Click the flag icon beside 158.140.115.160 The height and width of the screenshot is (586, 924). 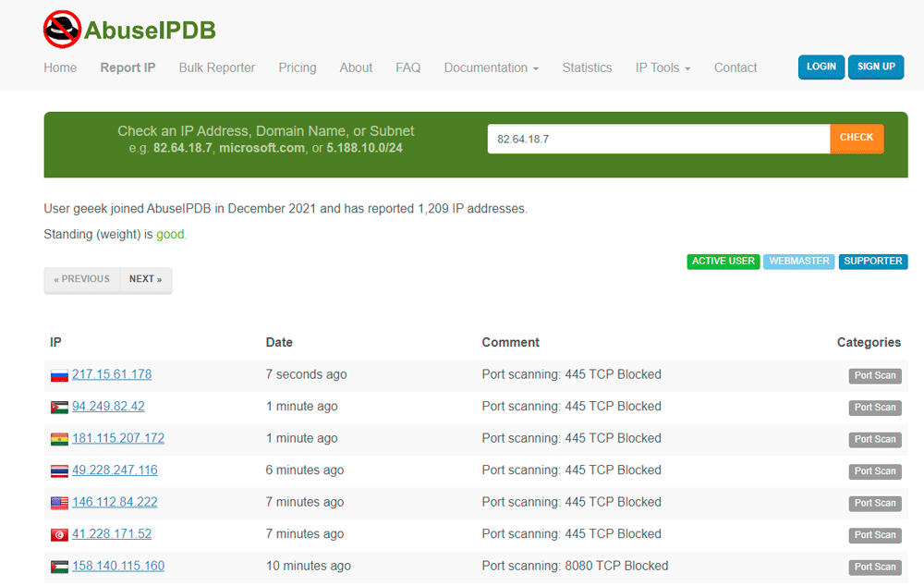59,567
